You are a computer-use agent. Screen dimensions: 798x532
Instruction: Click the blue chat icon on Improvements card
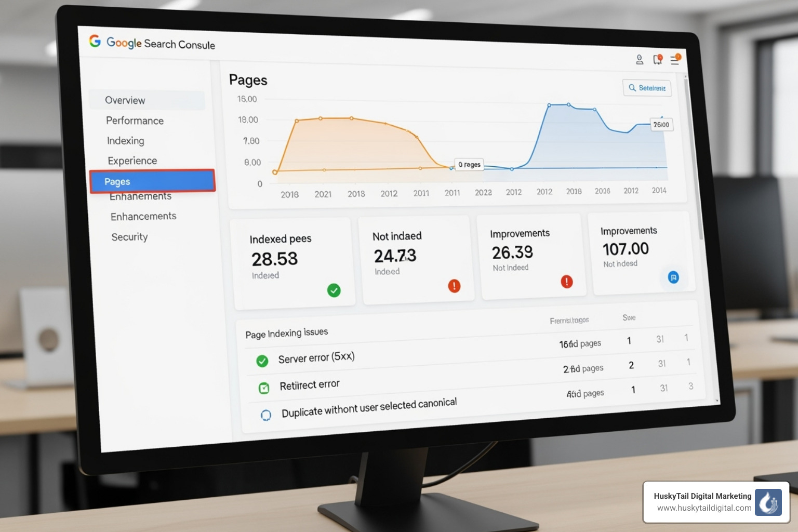(x=674, y=278)
